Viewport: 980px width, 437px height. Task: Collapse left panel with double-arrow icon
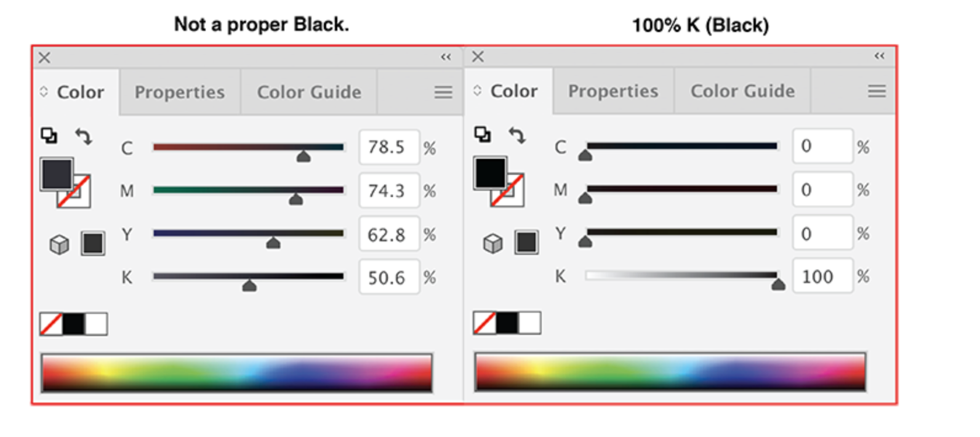446,57
